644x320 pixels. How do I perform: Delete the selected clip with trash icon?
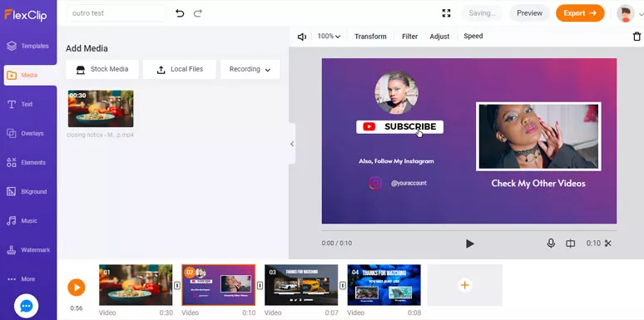click(x=637, y=37)
